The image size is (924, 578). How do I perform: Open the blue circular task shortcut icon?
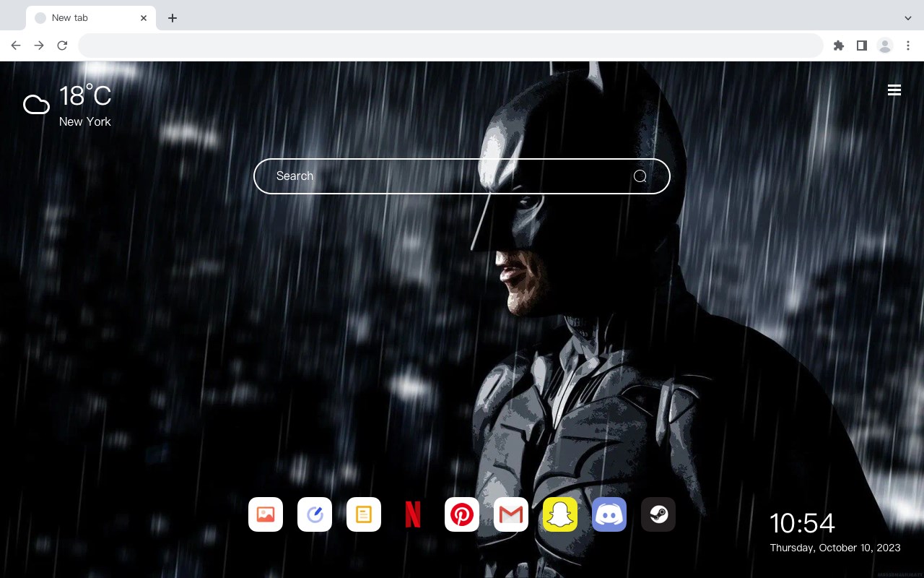315,514
